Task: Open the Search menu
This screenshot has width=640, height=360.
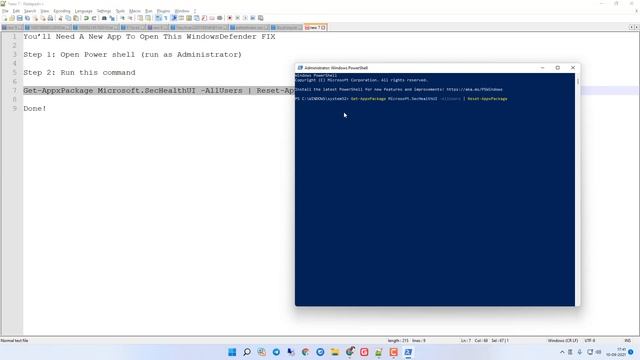Action: 30,11
